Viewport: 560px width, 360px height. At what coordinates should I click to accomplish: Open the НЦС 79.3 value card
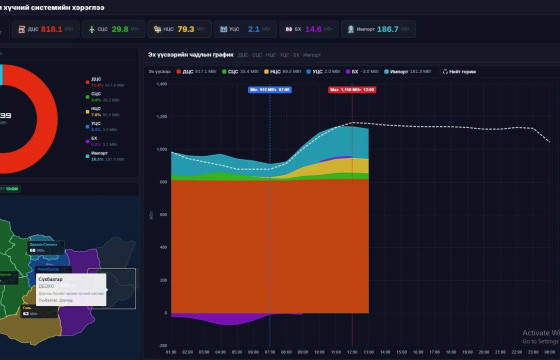180,29
